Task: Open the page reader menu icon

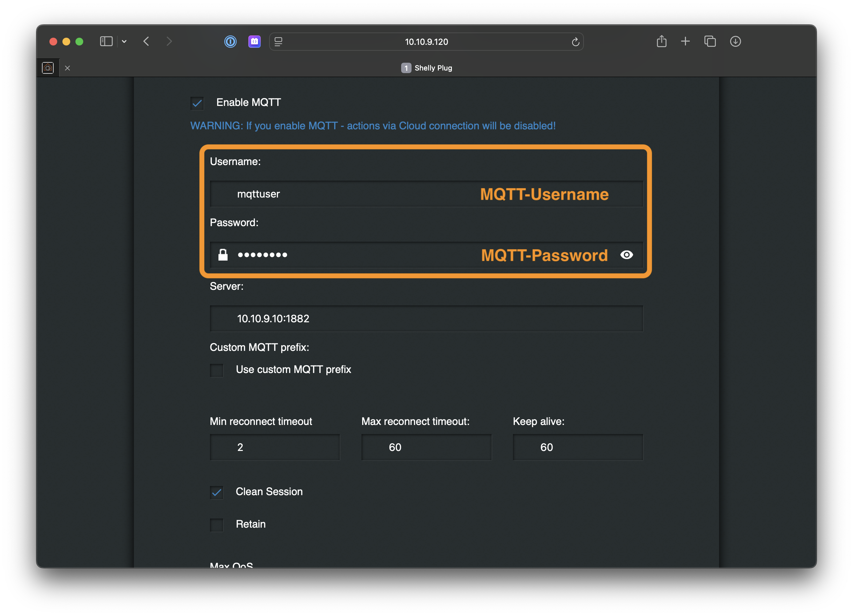Action: pyautogui.click(x=278, y=42)
